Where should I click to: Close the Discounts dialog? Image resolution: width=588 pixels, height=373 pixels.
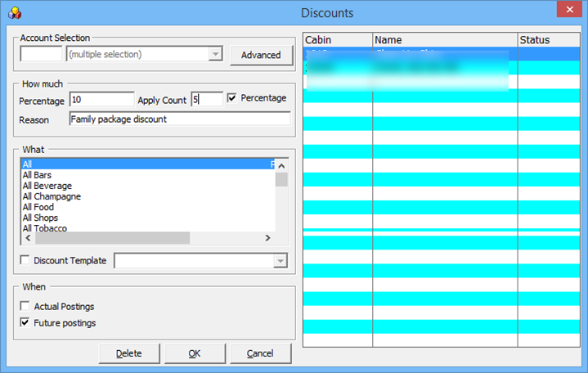click(569, 9)
